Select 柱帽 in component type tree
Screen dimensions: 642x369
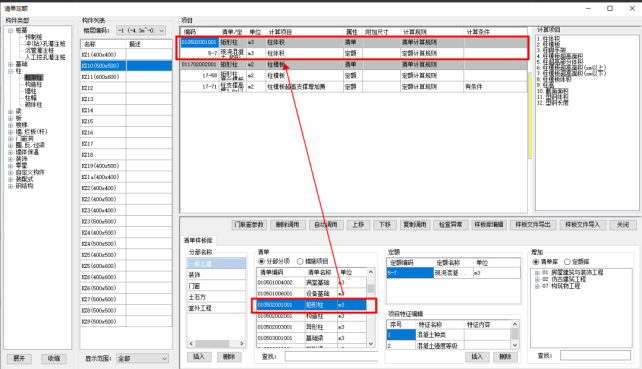pyautogui.click(x=30, y=98)
